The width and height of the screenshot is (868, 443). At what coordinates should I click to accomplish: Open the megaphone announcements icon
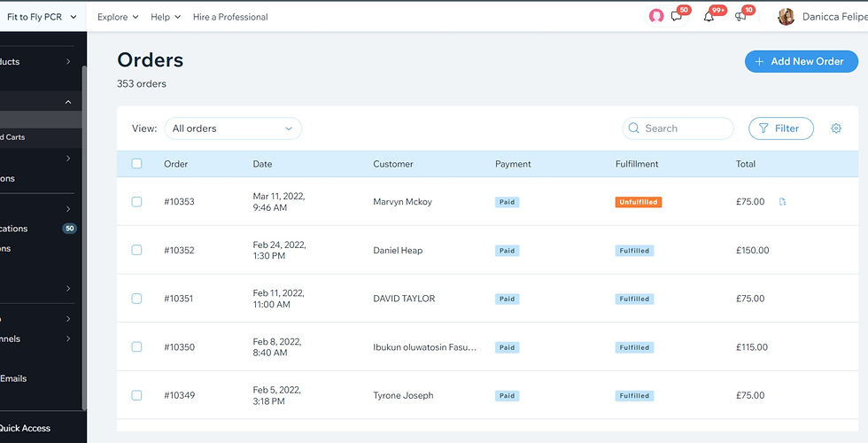click(740, 17)
